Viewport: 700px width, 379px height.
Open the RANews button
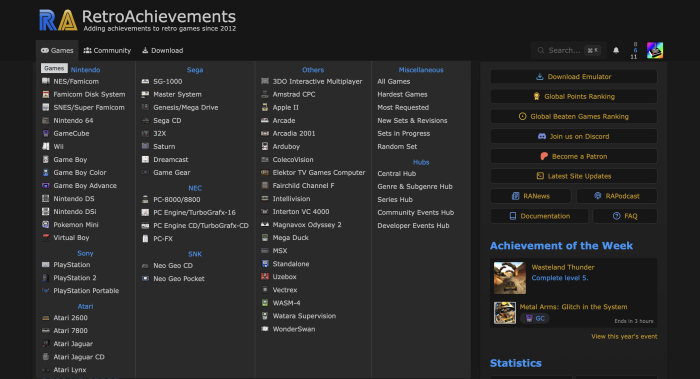point(531,196)
